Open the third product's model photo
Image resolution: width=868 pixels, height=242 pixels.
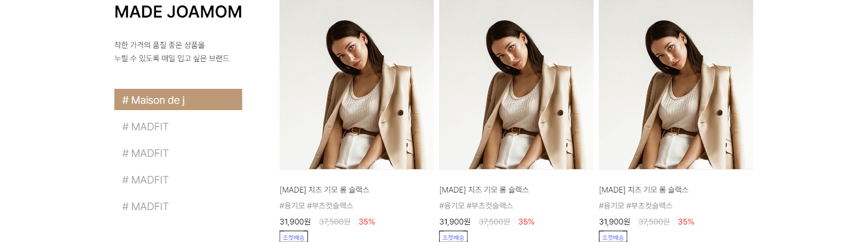(676, 85)
